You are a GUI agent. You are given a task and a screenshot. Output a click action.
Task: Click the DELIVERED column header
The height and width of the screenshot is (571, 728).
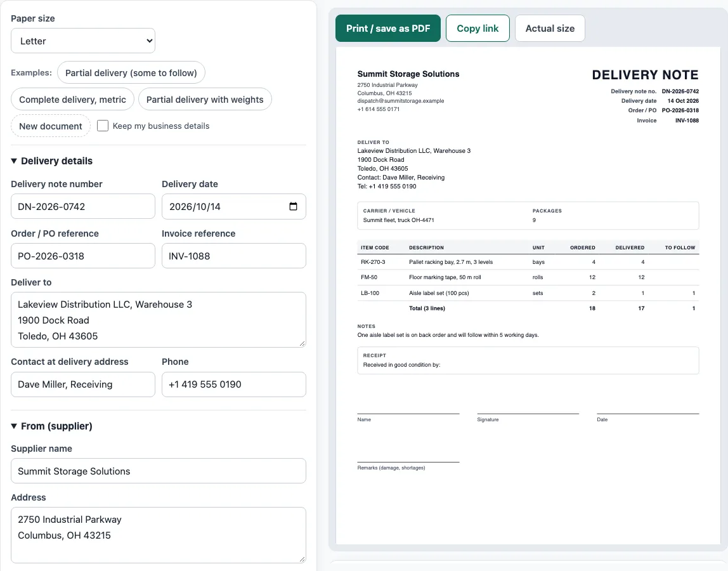point(630,247)
